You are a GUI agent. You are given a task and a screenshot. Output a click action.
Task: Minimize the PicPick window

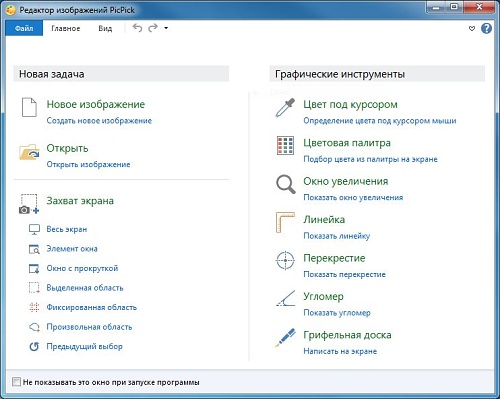(436, 7)
